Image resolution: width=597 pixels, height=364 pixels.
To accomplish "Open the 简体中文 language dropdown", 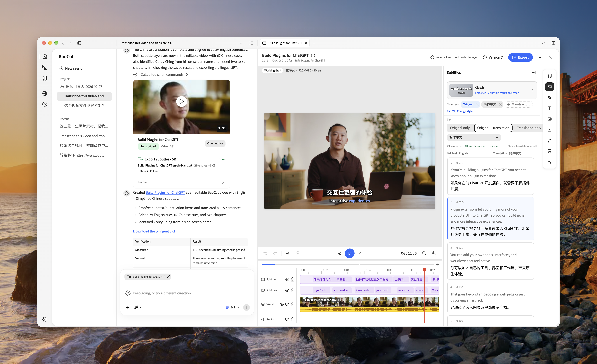I will [473, 137].
